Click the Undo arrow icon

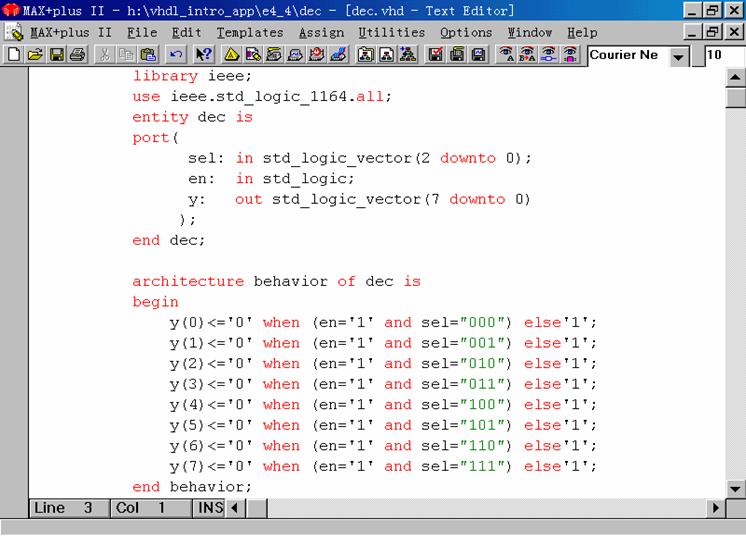click(x=176, y=55)
